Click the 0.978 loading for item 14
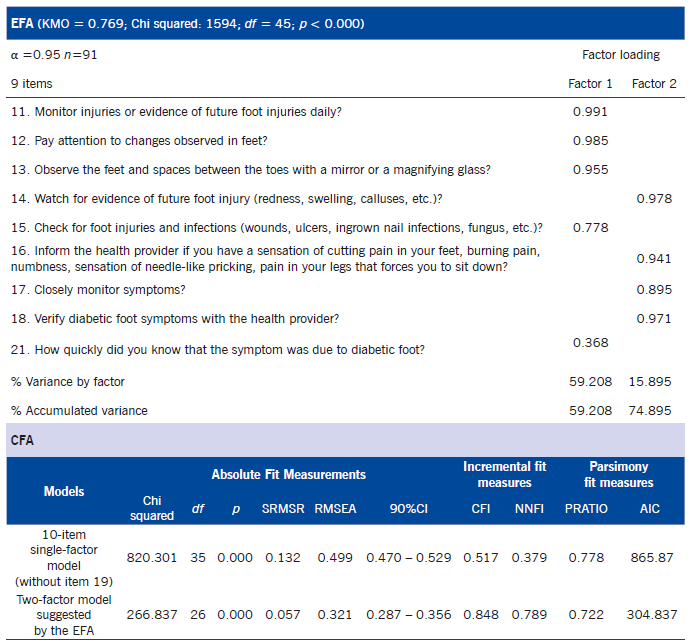The height and width of the screenshot is (643, 694). click(x=654, y=199)
